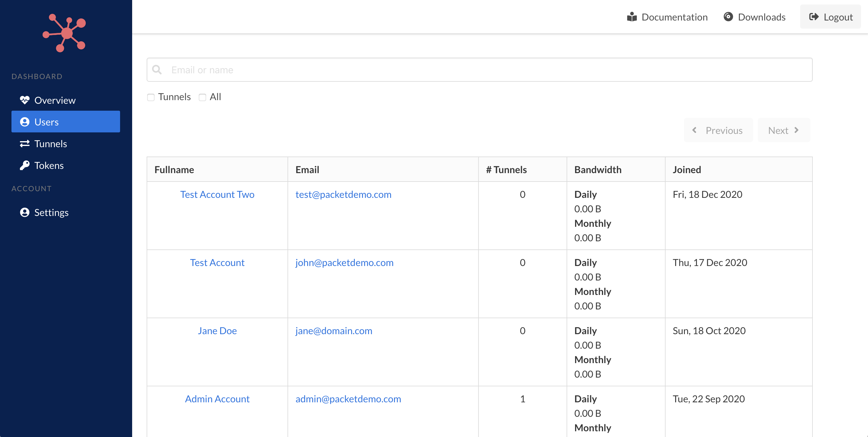Open the Overview page in the sidebar

click(x=66, y=100)
